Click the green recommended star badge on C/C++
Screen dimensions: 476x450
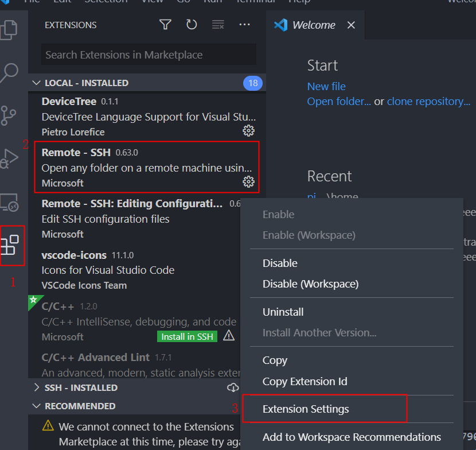click(x=34, y=301)
